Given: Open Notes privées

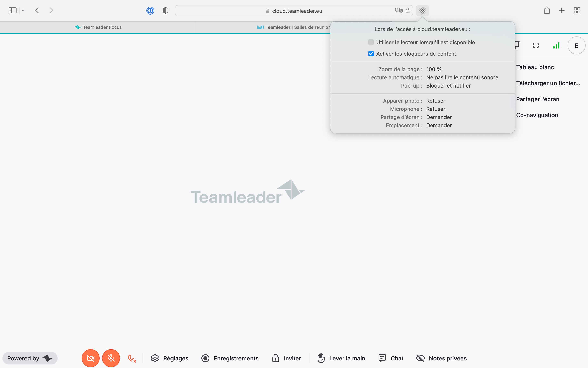Looking at the screenshot, I should click(441, 358).
